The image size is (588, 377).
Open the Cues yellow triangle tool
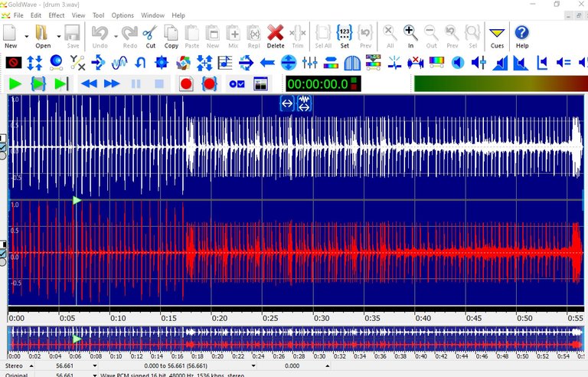tap(497, 36)
